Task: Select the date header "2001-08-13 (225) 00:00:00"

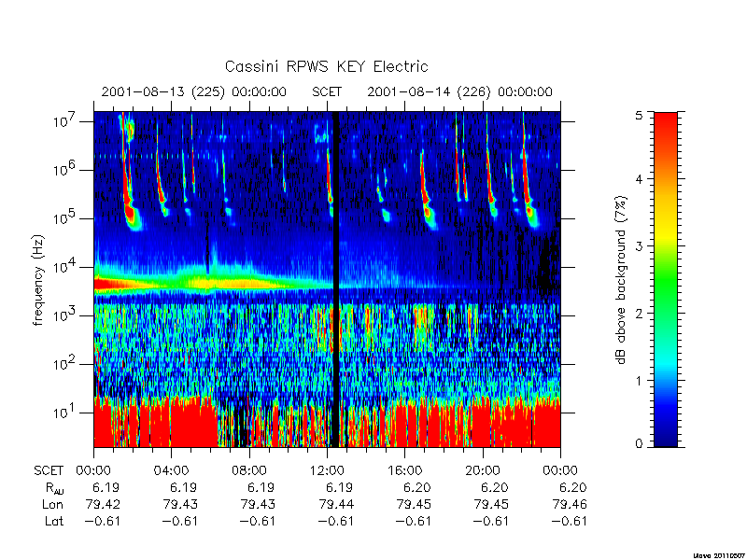Action: (194, 91)
